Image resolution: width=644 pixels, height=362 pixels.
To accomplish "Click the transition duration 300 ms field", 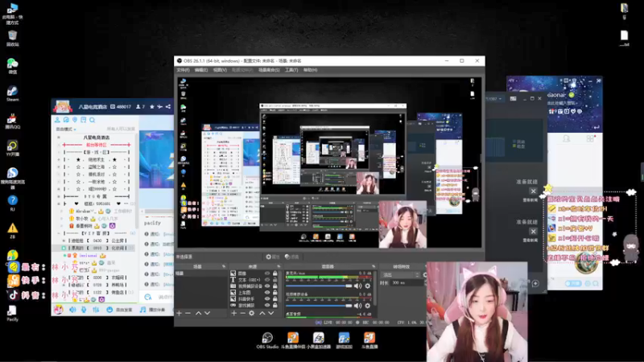I will point(407,283).
